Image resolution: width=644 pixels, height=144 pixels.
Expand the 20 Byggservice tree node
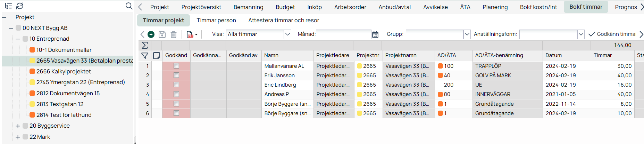point(18,126)
